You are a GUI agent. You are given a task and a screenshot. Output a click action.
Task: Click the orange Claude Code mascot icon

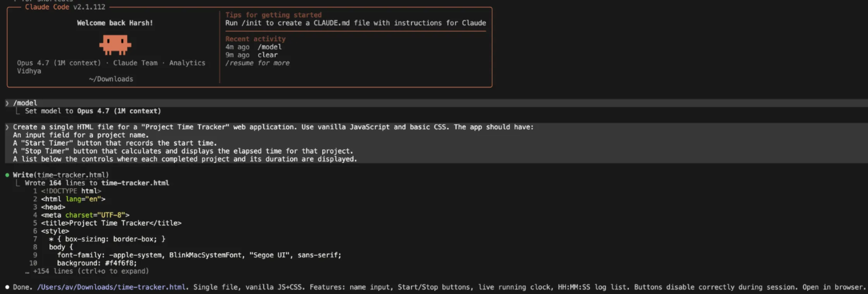(x=115, y=44)
